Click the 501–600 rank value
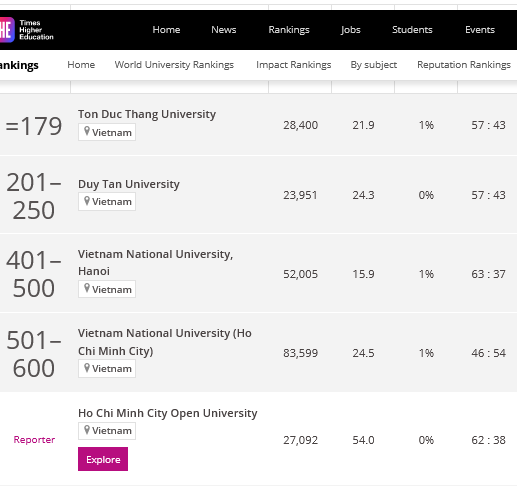 pyautogui.click(x=34, y=354)
